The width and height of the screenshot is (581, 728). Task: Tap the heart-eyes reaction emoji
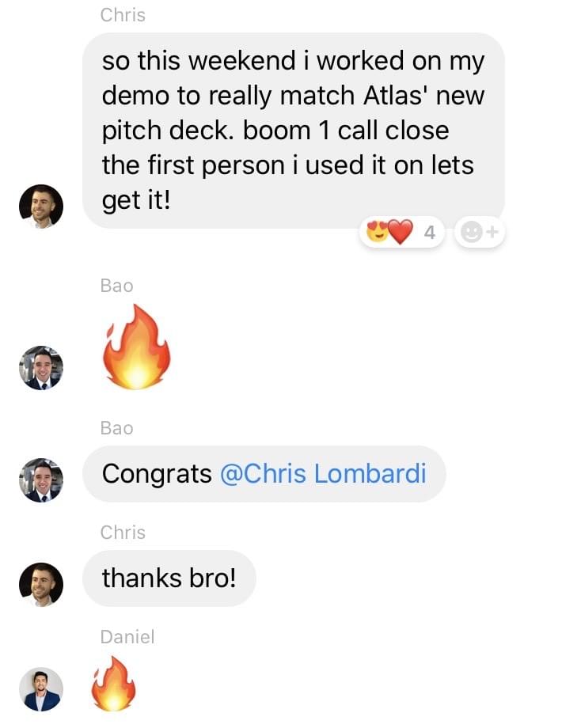point(378,231)
